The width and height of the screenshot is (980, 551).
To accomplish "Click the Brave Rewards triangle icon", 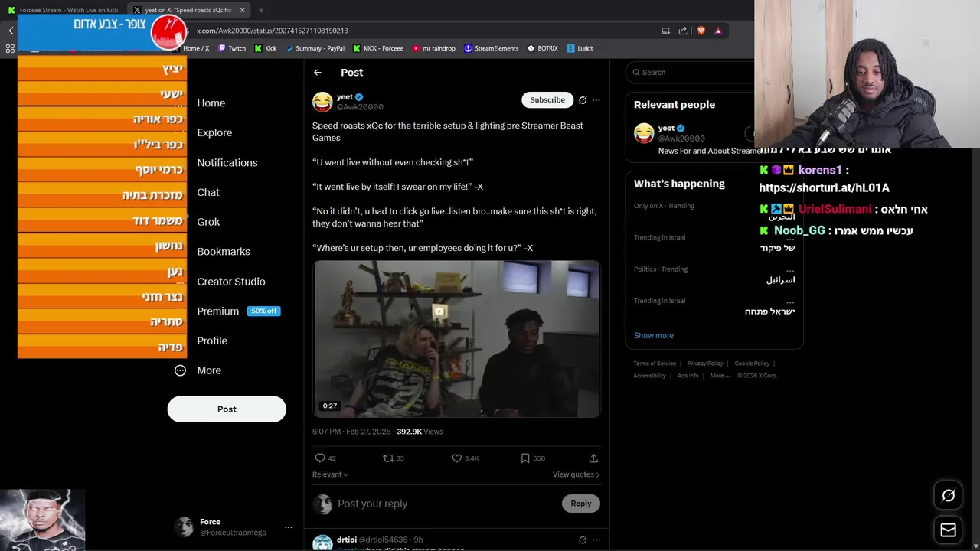I will pyautogui.click(x=718, y=31).
